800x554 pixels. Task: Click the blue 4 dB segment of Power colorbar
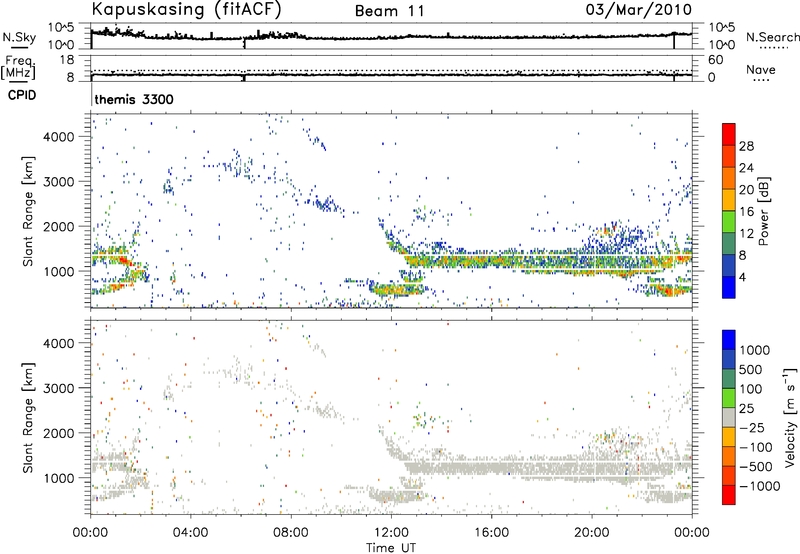(729, 287)
